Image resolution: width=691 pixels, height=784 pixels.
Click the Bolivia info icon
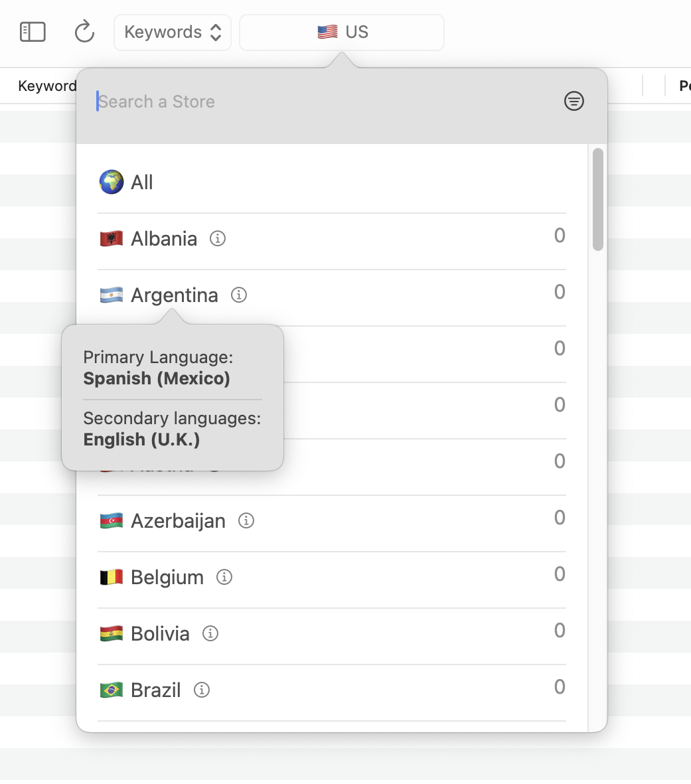[210, 633]
